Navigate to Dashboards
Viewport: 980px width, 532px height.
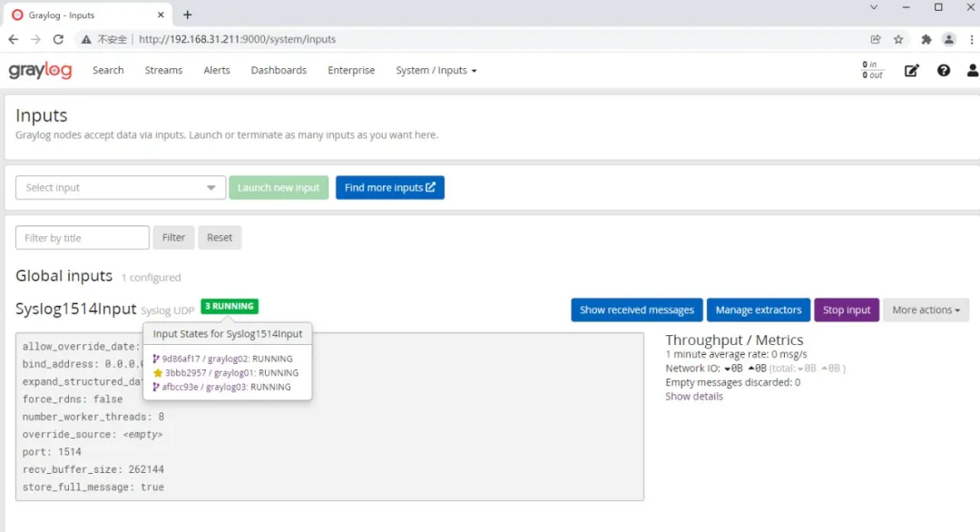(279, 70)
